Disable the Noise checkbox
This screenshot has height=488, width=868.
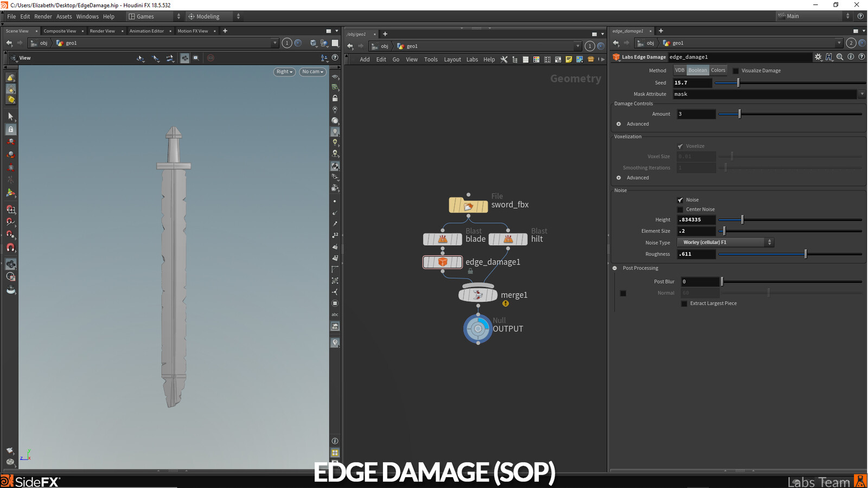click(x=680, y=200)
